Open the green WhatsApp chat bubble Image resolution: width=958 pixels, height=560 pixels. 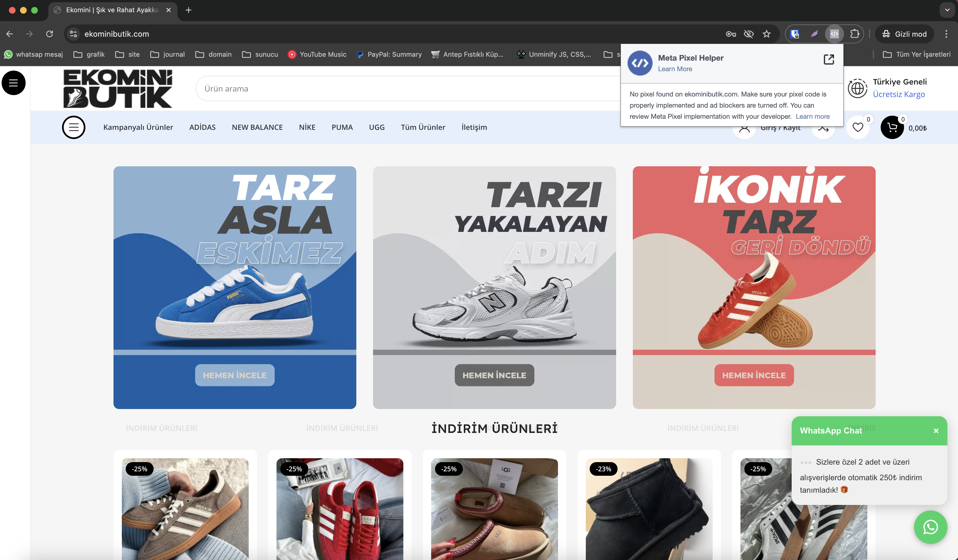(x=930, y=527)
